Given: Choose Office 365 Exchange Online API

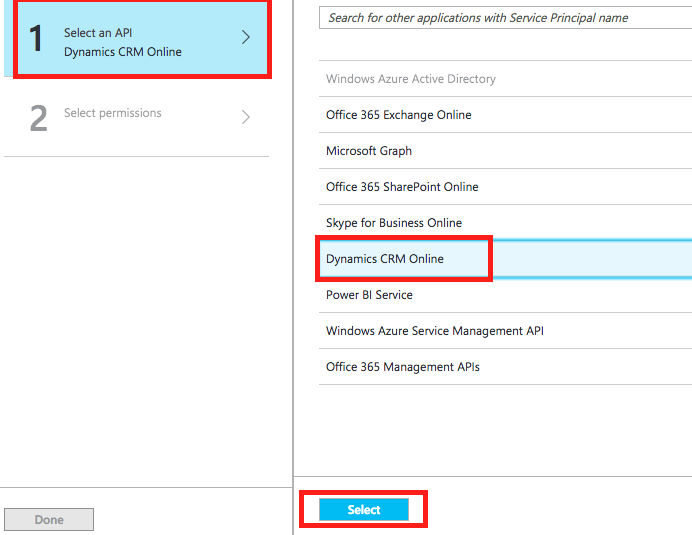Looking at the screenshot, I should coord(505,115).
